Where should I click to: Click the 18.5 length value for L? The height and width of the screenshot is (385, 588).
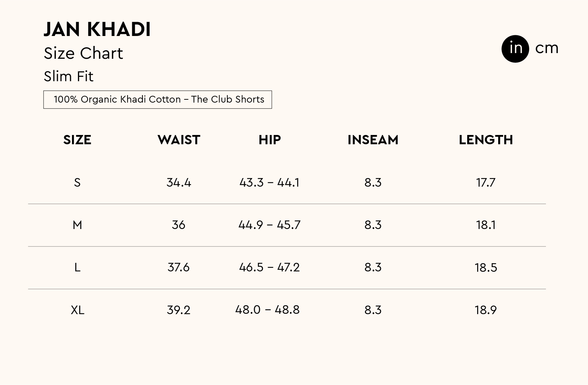click(x=486, y=267)
